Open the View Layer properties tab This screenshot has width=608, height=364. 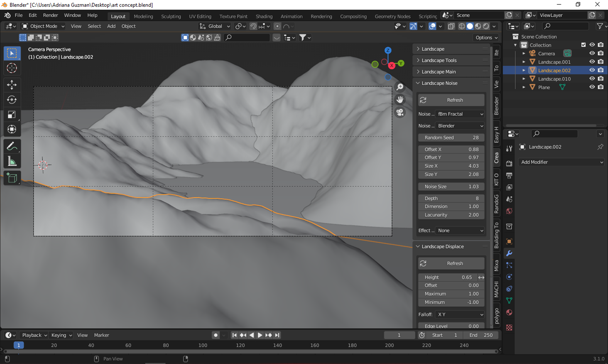coord(509,187)
